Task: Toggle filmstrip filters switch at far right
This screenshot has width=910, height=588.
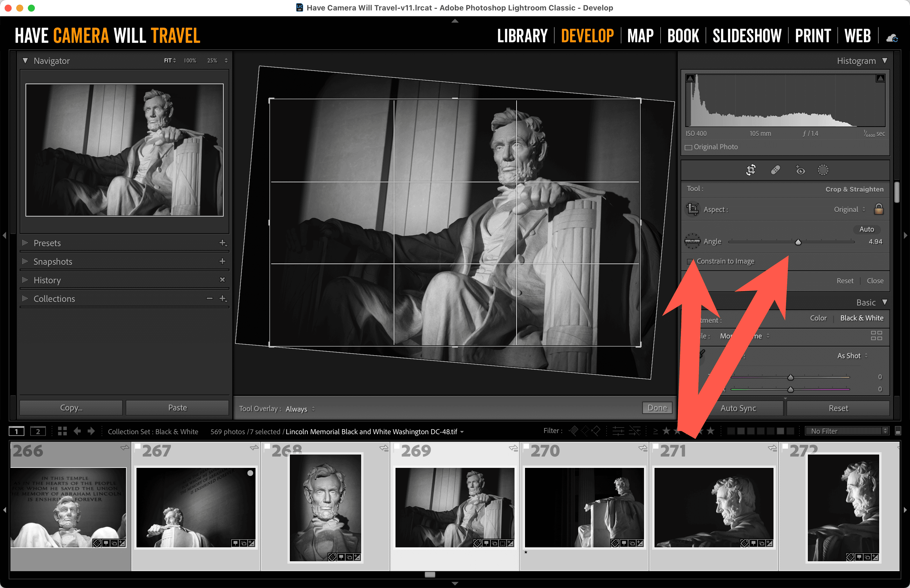Action: (x=898, y=431)
